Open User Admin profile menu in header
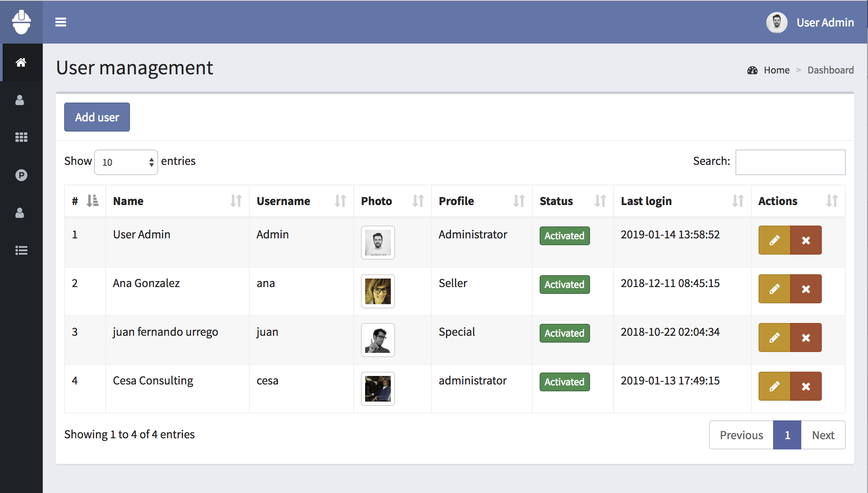This screenshot has width=868, height=493. (810, 22)
